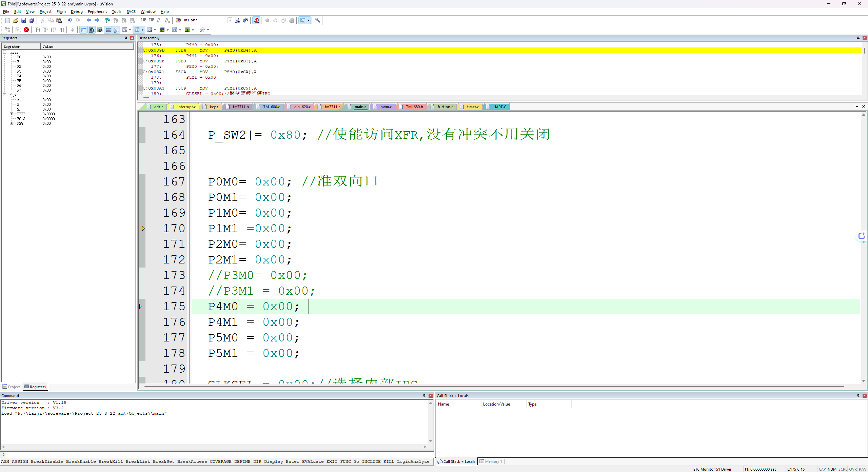This screenshot has height=472, width=868.
Task: Click the Value column header in Registers
Action: tap(87, 46)
